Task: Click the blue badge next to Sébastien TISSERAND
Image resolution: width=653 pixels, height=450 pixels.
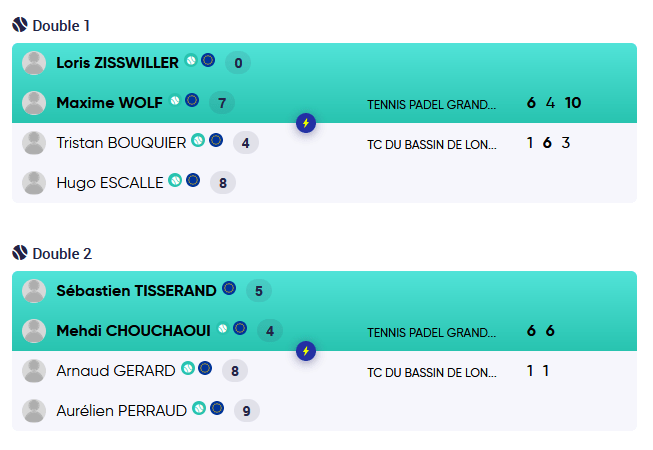Action: (x=229, y=289)
